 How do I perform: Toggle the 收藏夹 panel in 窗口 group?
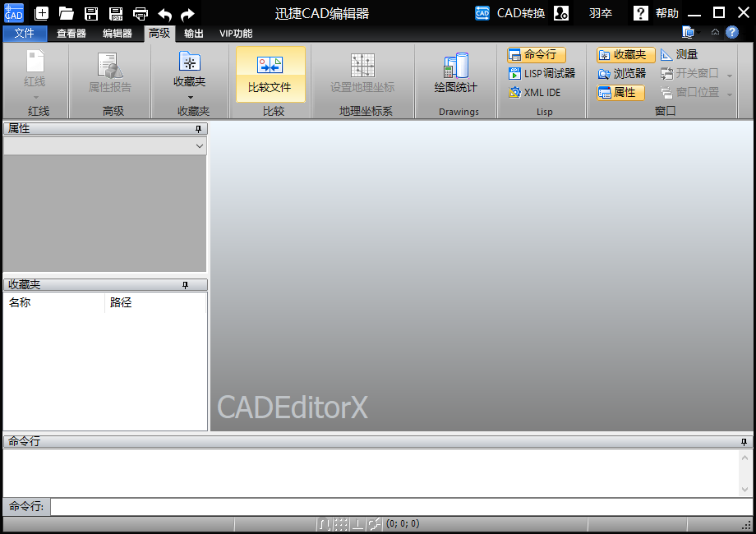[x=626, y=54]
